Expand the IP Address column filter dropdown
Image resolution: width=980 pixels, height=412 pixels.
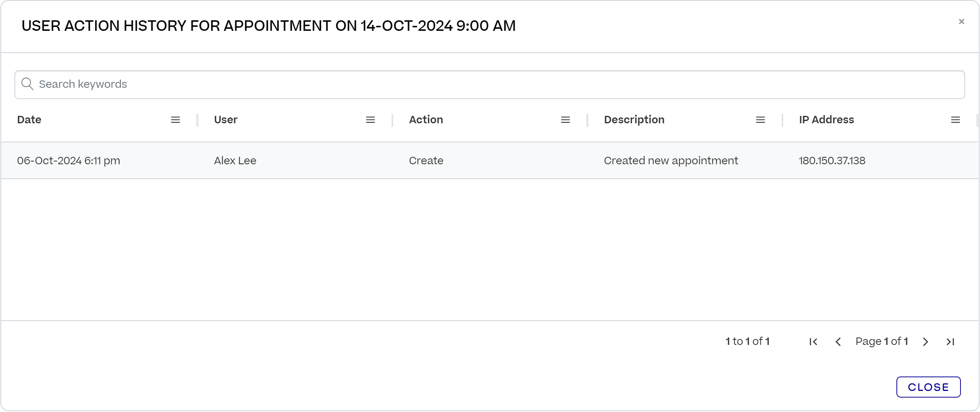(955, 120)
